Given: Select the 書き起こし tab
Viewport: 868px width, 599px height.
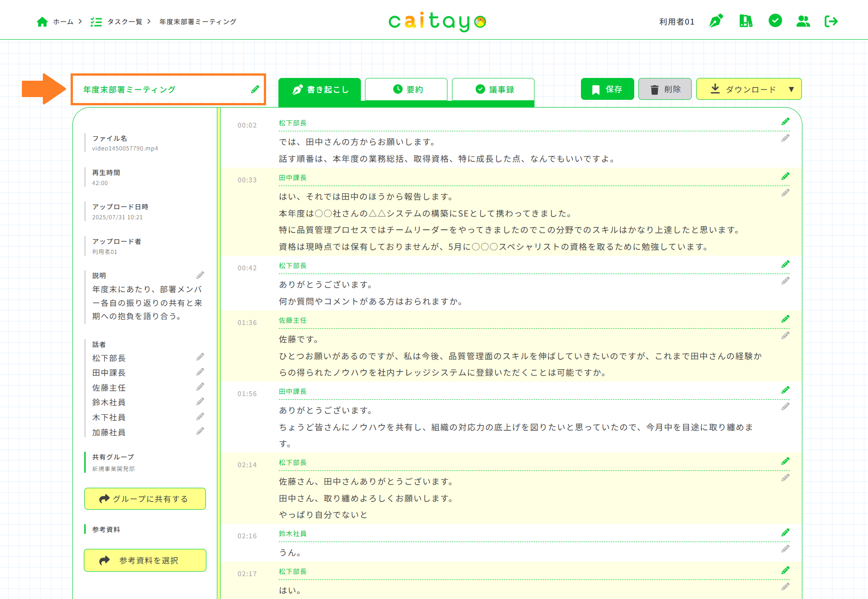Looking at the screenshot, I should point(320,89).
